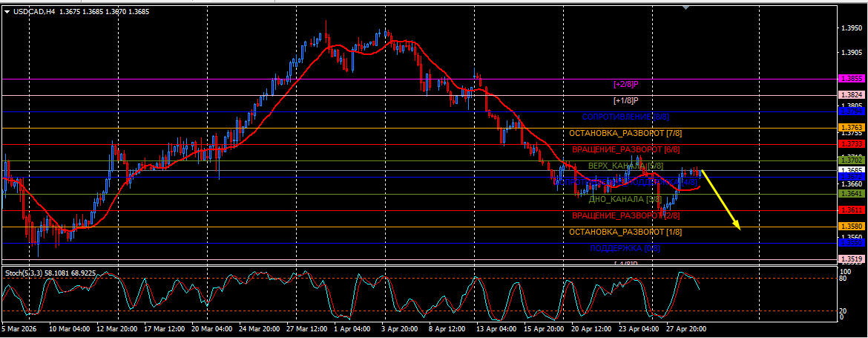Click the ДНО_КАНАЛА [3/8] label

click(625, 199)
